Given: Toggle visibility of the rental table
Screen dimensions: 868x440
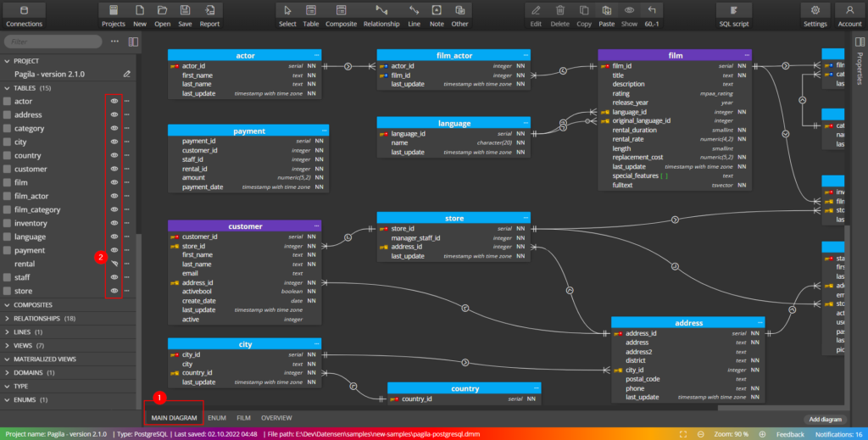Looking at the screenshot, I should 114,264.
